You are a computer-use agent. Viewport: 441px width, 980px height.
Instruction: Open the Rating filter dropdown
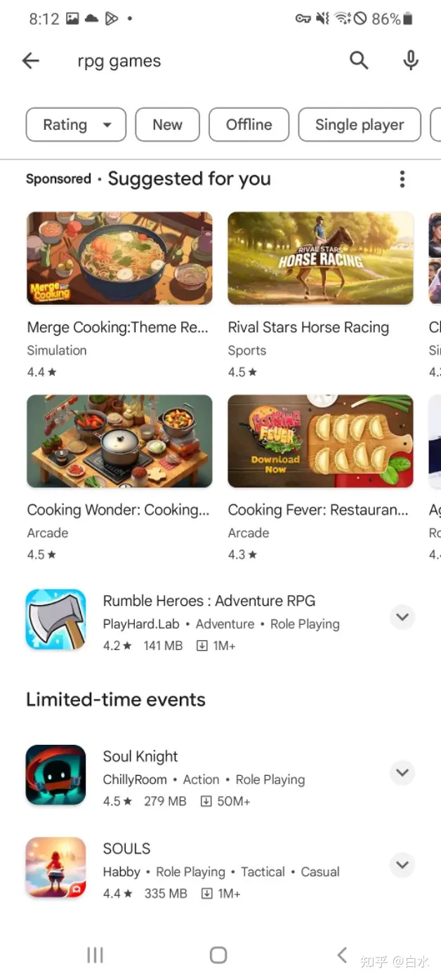76,125
